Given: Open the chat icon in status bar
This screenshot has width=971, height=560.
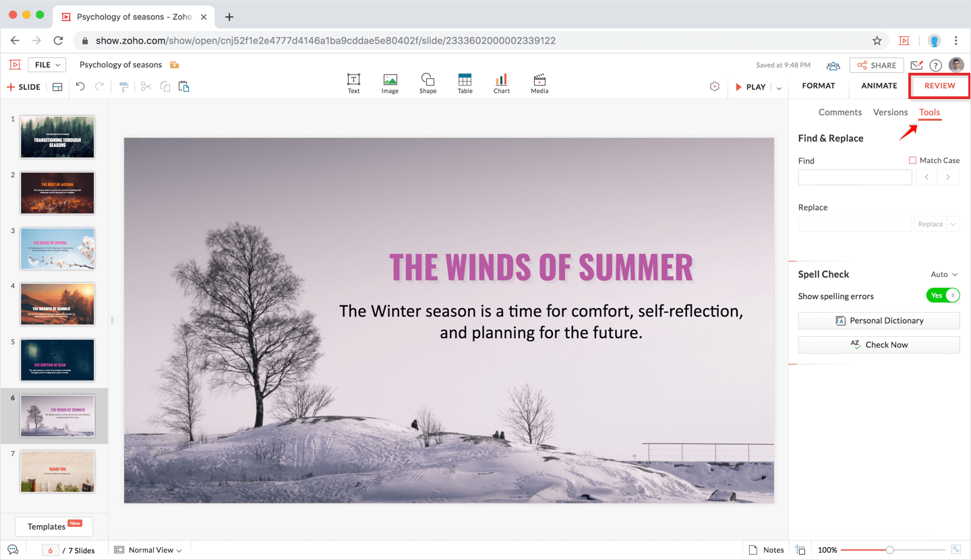Looking at the screenshot, I should [x=12, y=550].
